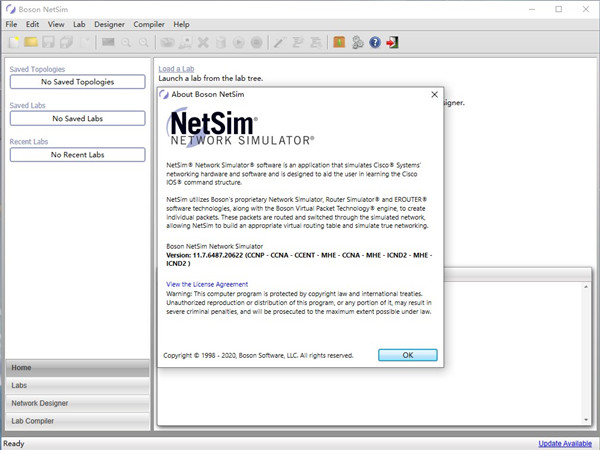Open the Compiler menu
The height and width of the screenshot is (450, 600).
149,24
